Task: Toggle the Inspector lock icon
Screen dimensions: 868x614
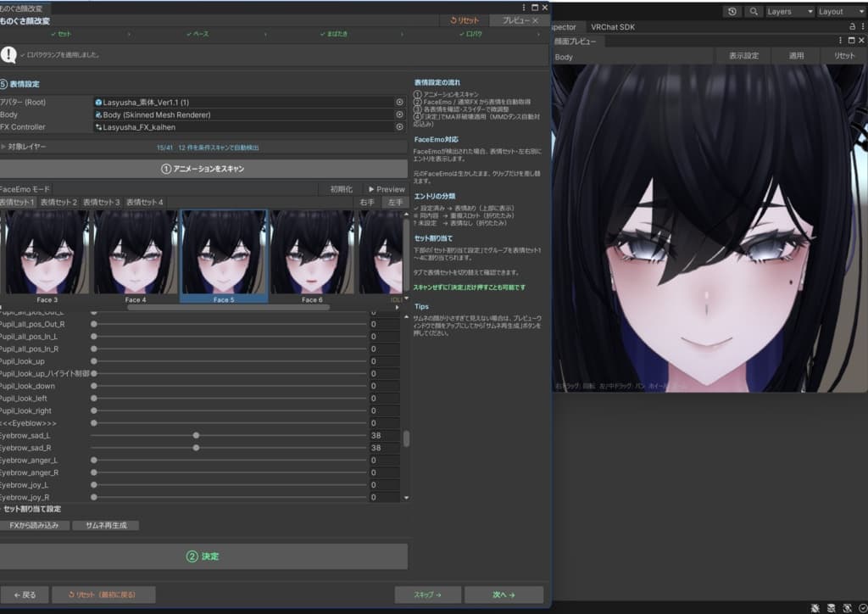Action: pos(852,26)
